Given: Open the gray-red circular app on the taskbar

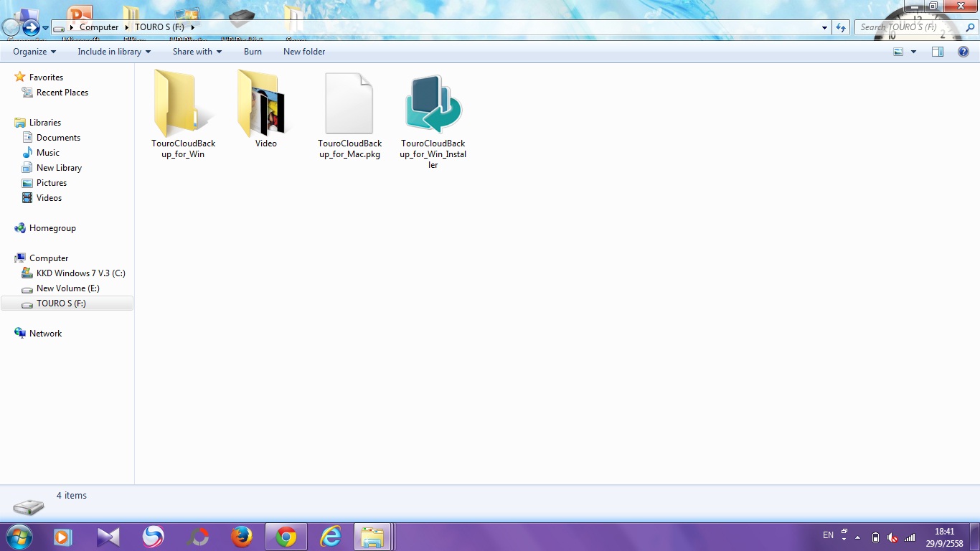Looking at the screenshot, I should click(197, 537).
